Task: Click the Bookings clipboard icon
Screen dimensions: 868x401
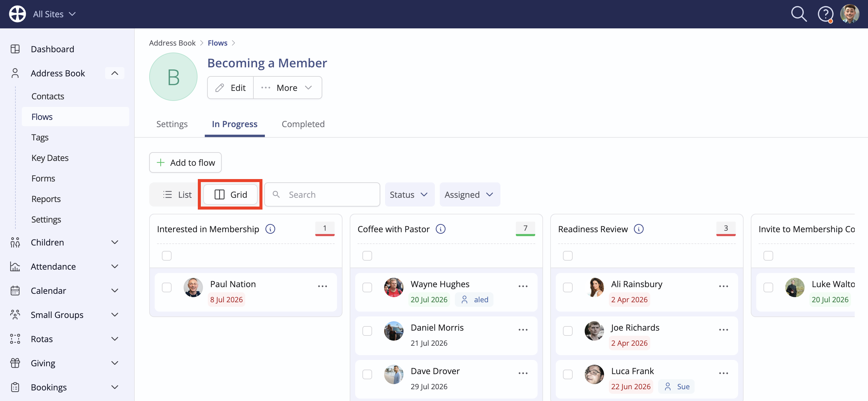Action: 15,387
